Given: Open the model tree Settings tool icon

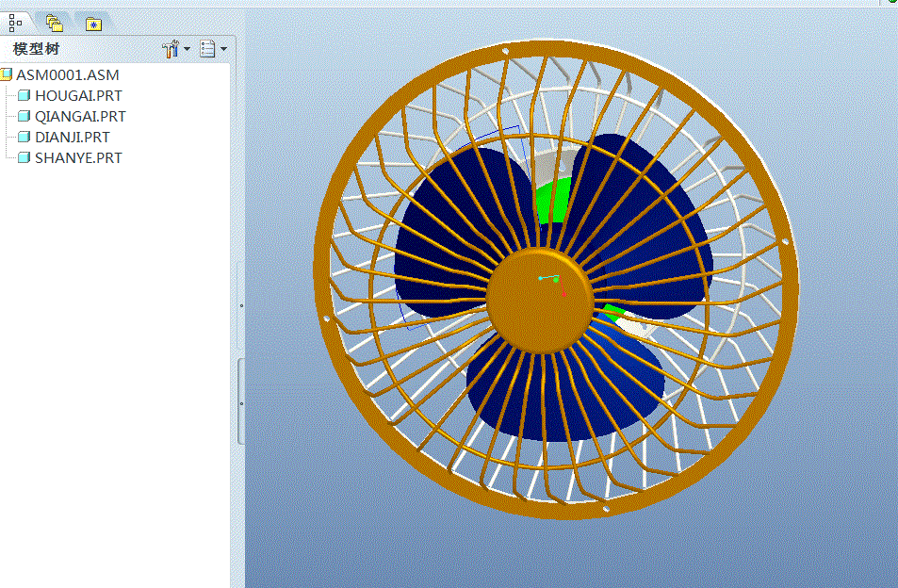Looking at the screenshot, I should [171, 49].
